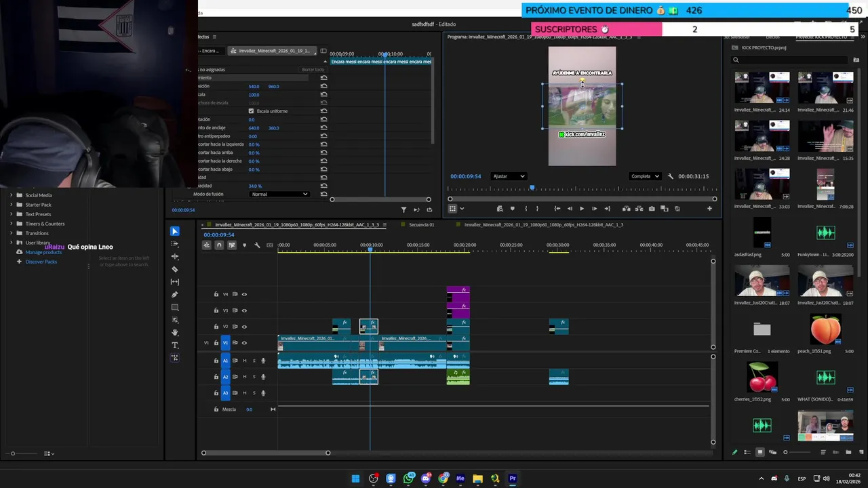868x488 pixels.
Task: Toggle visibility eye of track V4
Action: pos(244,294)
